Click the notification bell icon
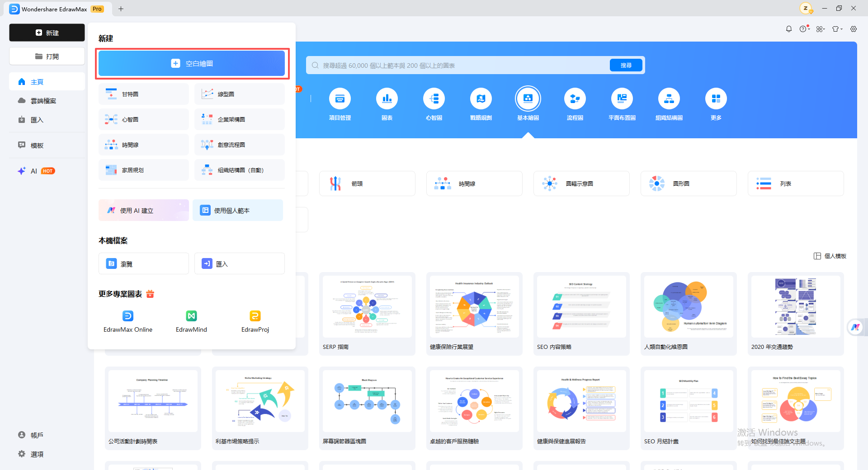Viewport: 868px width, 470px height. coord(789,29)
